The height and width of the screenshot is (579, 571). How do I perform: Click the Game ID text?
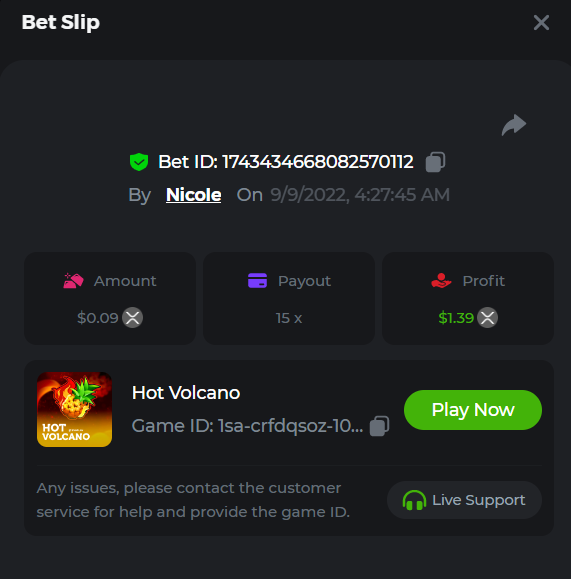[x=247, y=426]
